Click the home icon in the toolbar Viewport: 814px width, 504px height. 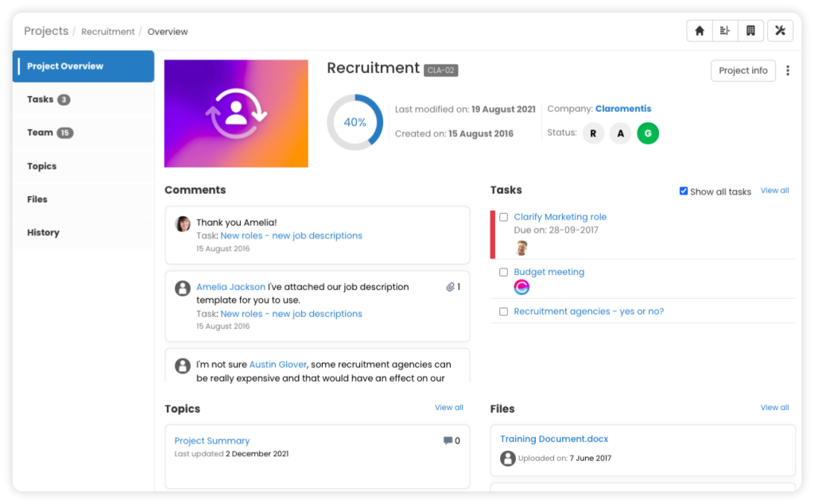pos(699,30)
